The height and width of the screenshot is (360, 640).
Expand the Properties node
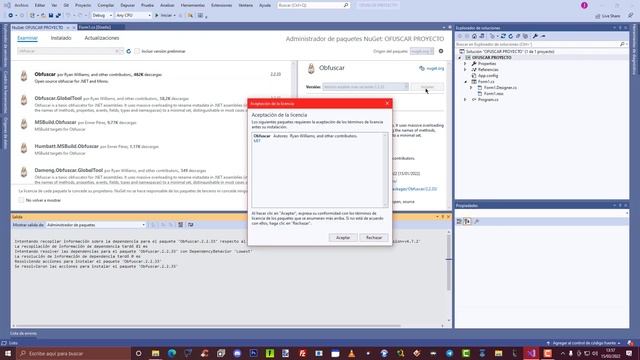coord(465,64)
